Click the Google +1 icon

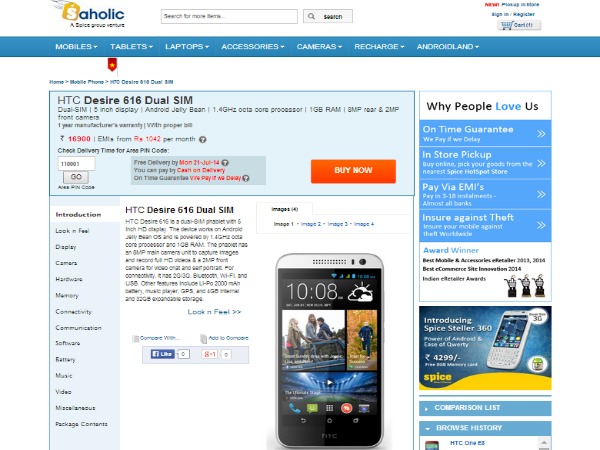click(x=209, y=354)
